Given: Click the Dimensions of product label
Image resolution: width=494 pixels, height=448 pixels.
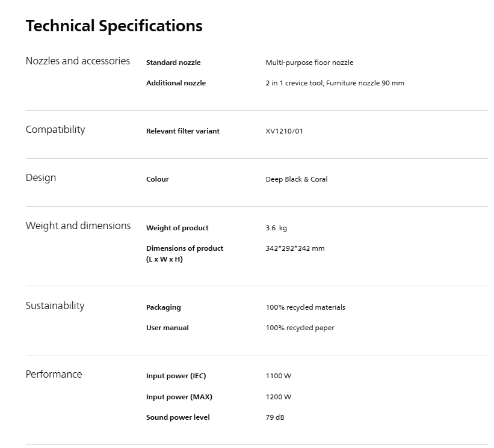Looking at the screenshot, I should click(185, 253).
